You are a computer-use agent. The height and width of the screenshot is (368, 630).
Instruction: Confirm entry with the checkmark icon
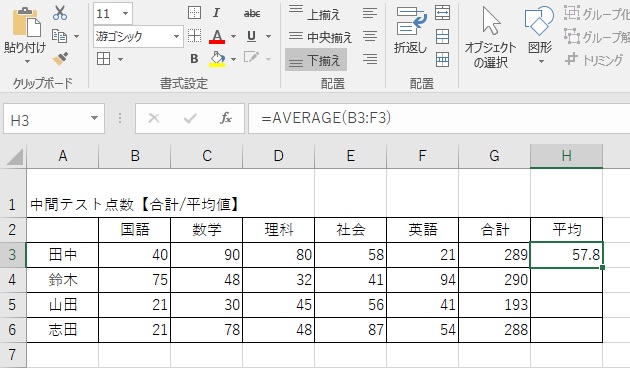[190, 118]
